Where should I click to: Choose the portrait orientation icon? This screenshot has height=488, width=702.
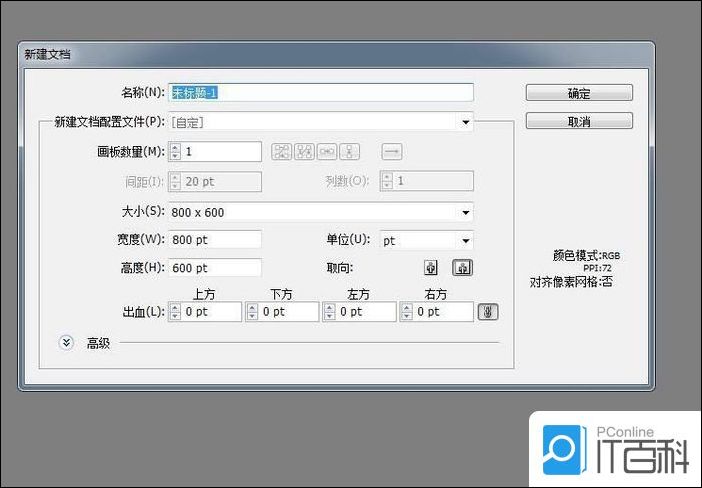point(431,268)
